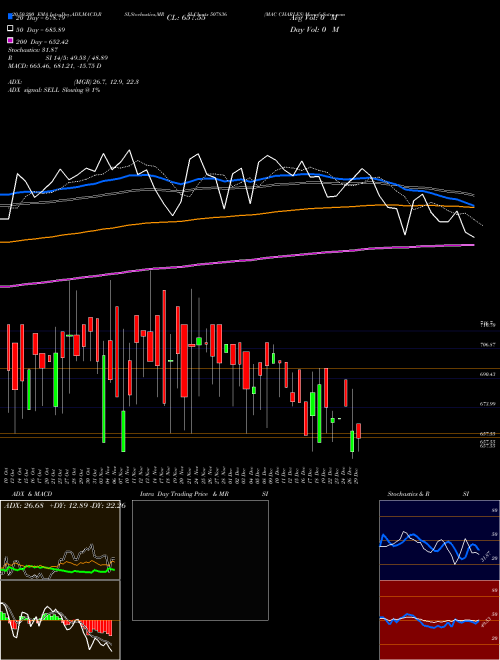Image resolution: width=500 pixels, height=660 pixels.
Task: Click the 'ADX: 26.68 +DY: 12.89 -DY: 22.26' text
Action: tap(65, 506)
